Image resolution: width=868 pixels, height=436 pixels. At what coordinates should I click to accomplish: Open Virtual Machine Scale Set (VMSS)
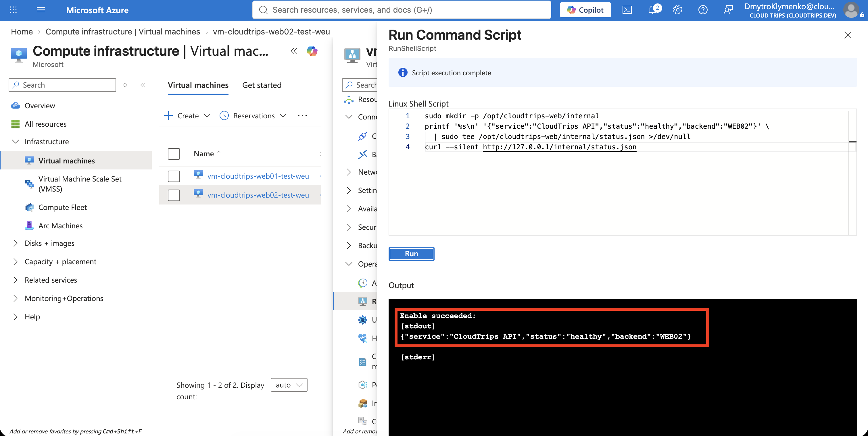(80, 184)
